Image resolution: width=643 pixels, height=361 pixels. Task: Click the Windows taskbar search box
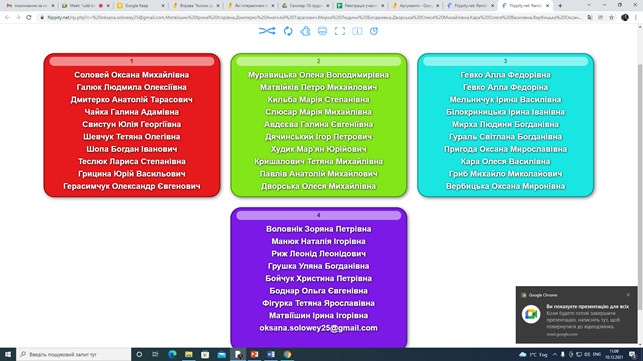click(74, 354)
